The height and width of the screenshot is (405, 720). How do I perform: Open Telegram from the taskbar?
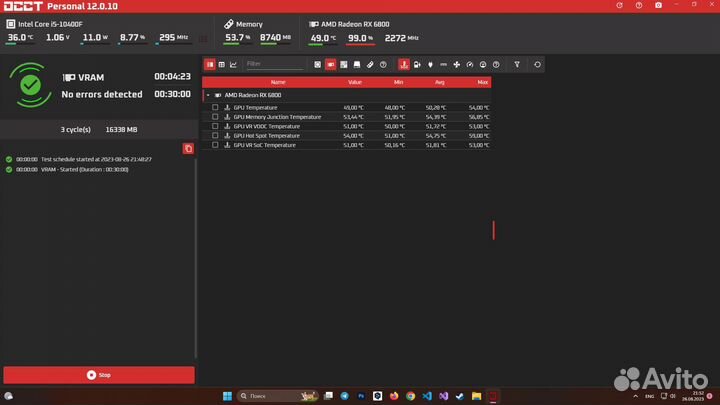(x=345, y=396)
